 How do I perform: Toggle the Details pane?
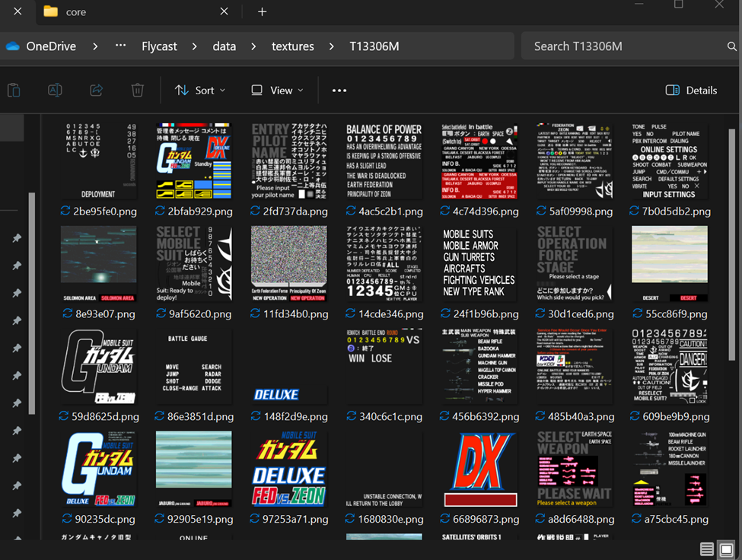tap(691, 91)
